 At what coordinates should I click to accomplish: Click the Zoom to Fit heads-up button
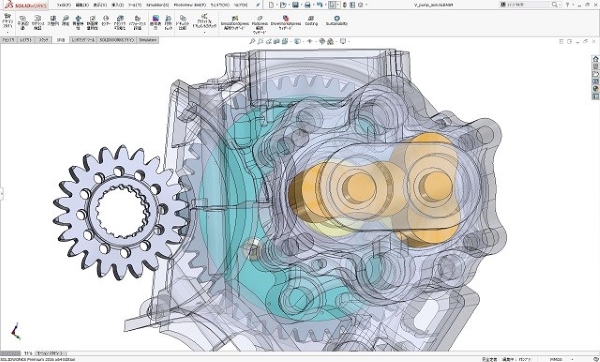252,41
